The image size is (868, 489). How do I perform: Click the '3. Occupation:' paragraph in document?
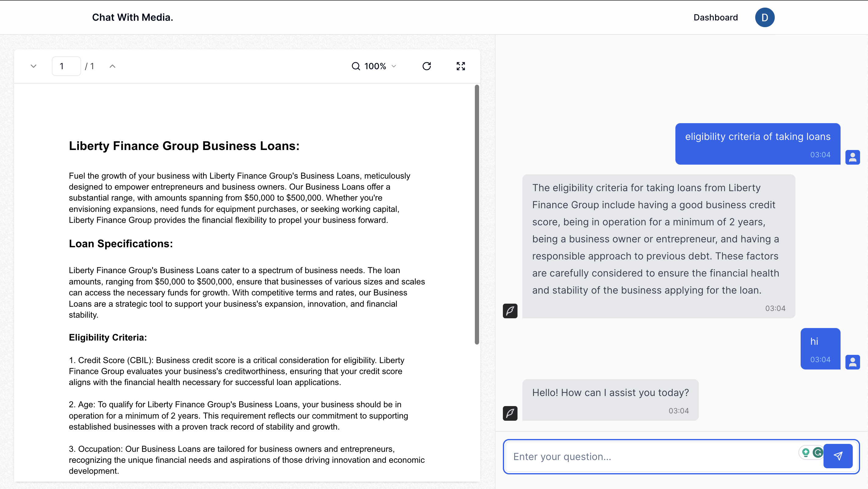(x=247, y=460)
